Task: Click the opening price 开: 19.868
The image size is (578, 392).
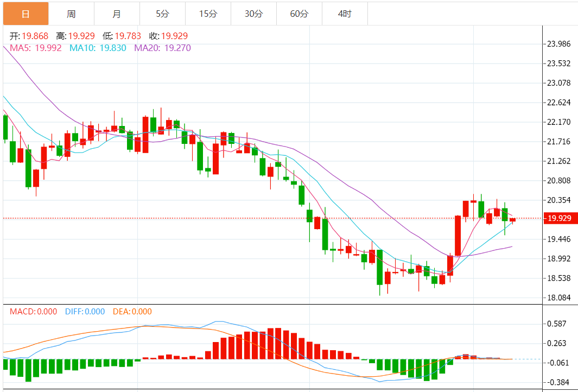Action: coord(29,36)
